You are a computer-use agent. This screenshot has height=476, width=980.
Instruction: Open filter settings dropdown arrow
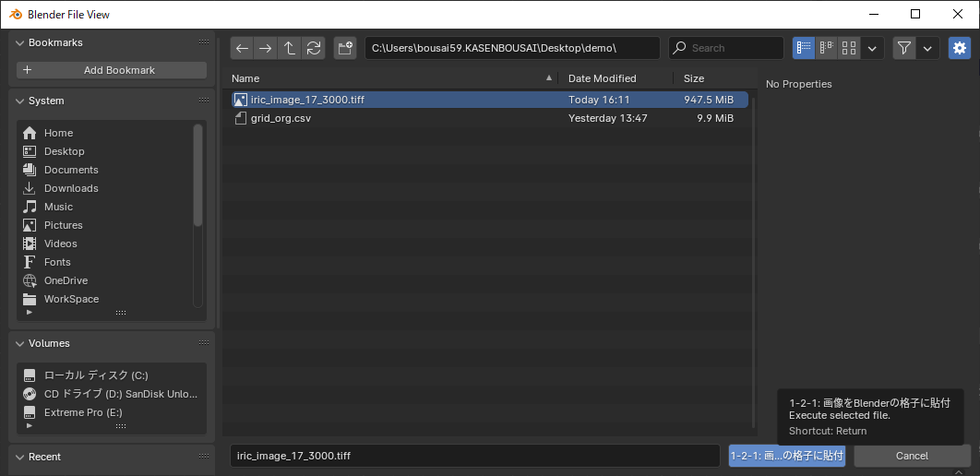(928, 48)
